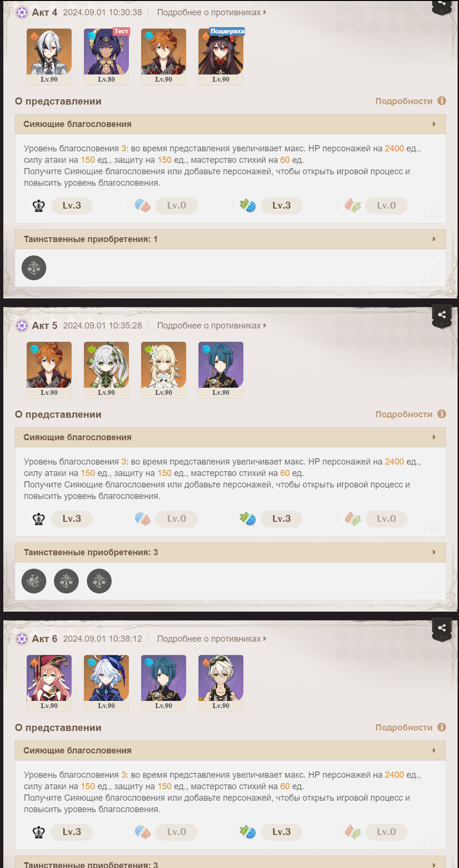
Task: Collapse Таинственные приобретения: 3 in Act 5
Action: click(230, 552)
